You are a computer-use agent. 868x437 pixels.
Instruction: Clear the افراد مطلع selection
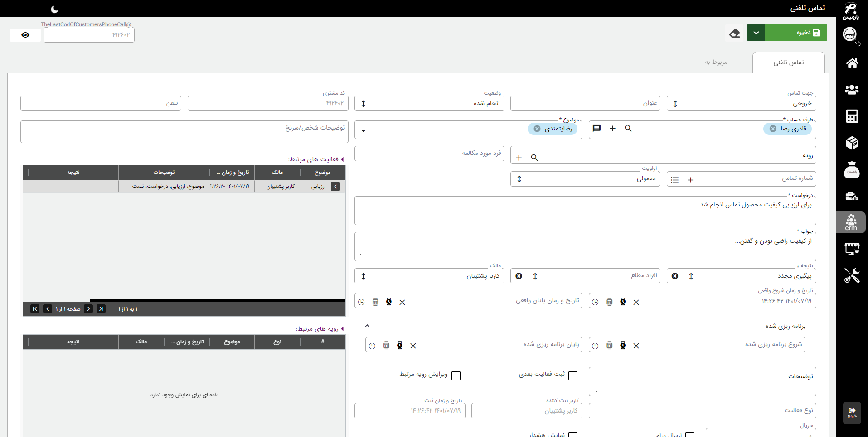point(519,276)
